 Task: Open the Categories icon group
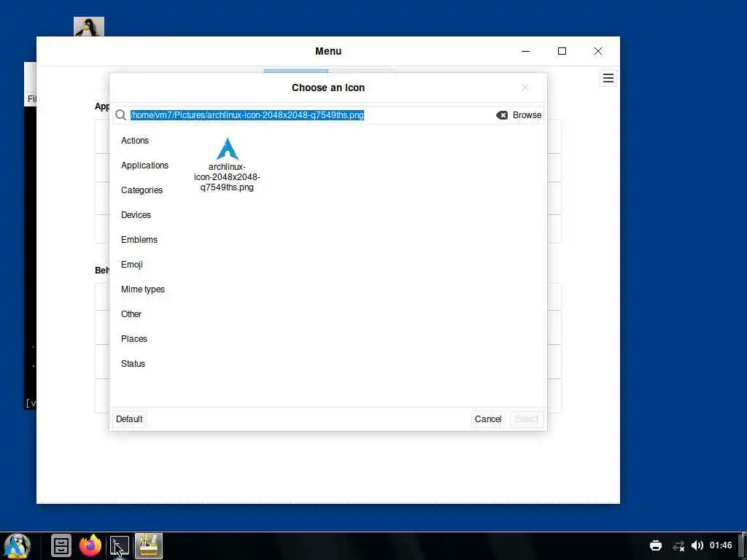(x=142, y=190)
